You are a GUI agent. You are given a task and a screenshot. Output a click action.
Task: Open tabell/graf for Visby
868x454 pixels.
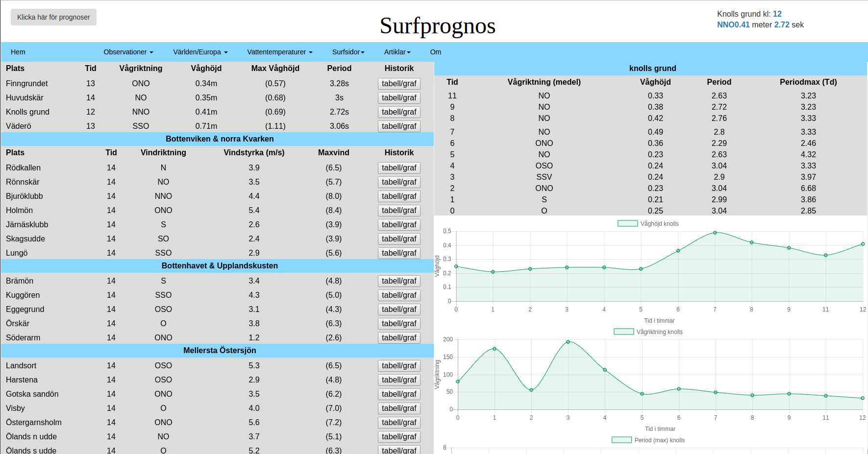point(399,408)
